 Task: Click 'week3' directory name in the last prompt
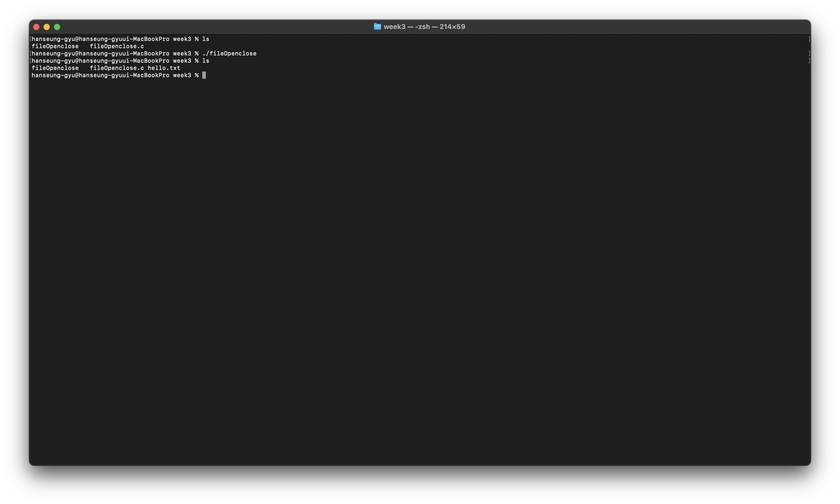(x=182, y=75)
